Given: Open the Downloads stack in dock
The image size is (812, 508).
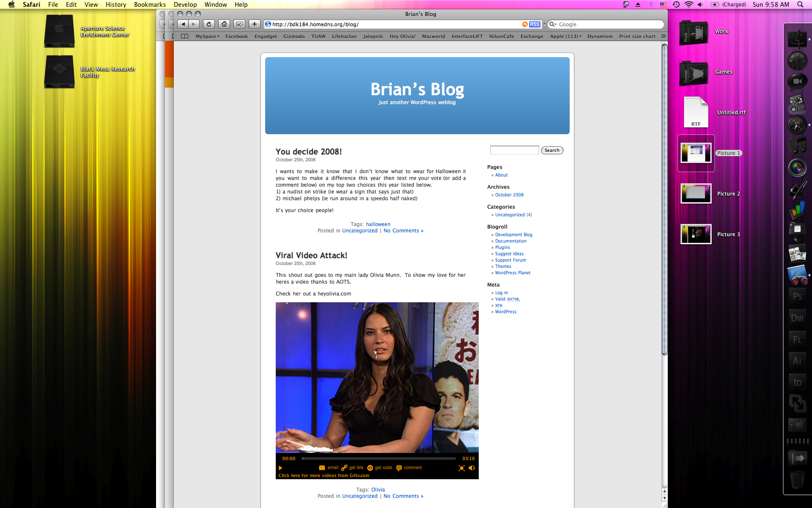Looking at the screenshot, I should pos(797,458).
